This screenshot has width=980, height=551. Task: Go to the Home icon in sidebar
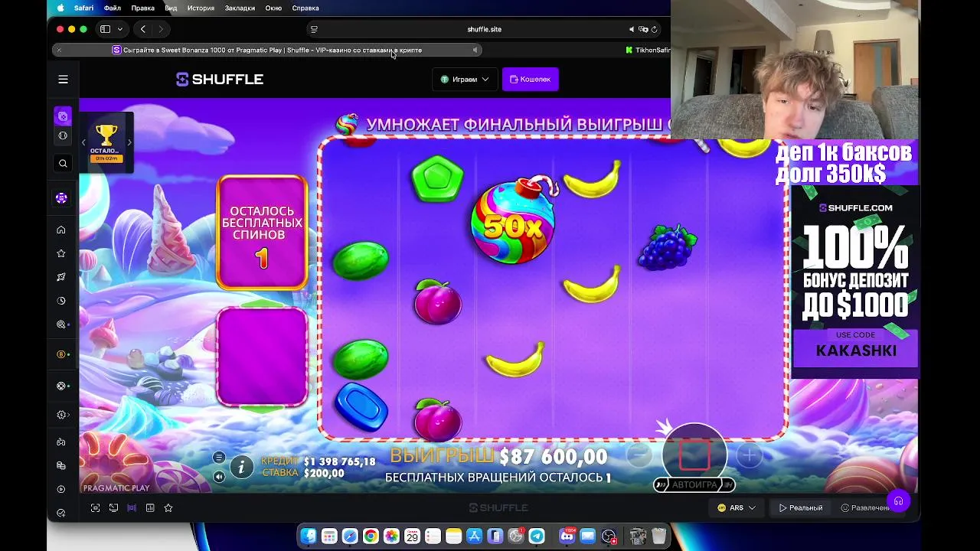61,230
